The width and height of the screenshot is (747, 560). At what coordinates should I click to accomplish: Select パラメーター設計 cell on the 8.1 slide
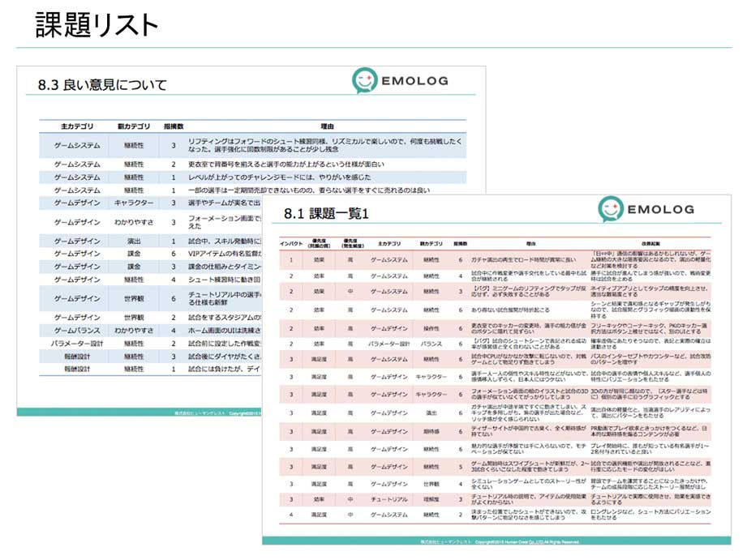[x=389, y=344]
